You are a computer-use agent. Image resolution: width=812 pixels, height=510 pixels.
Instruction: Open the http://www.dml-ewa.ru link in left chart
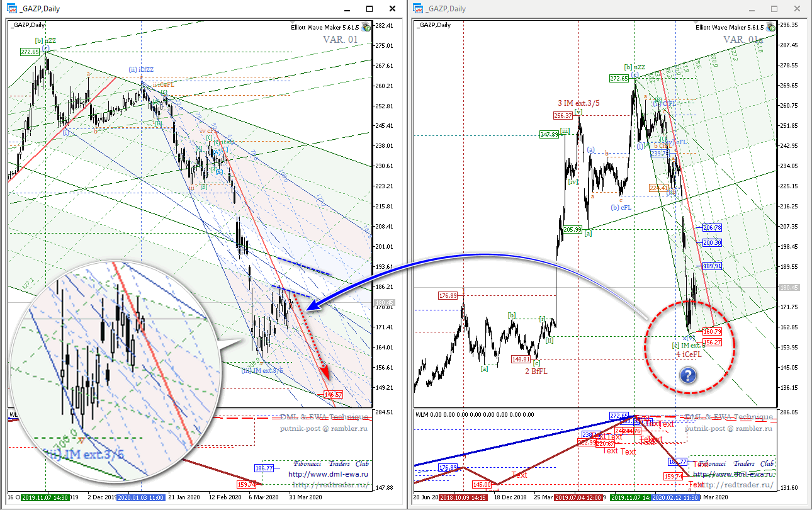(x=328, y=474)
